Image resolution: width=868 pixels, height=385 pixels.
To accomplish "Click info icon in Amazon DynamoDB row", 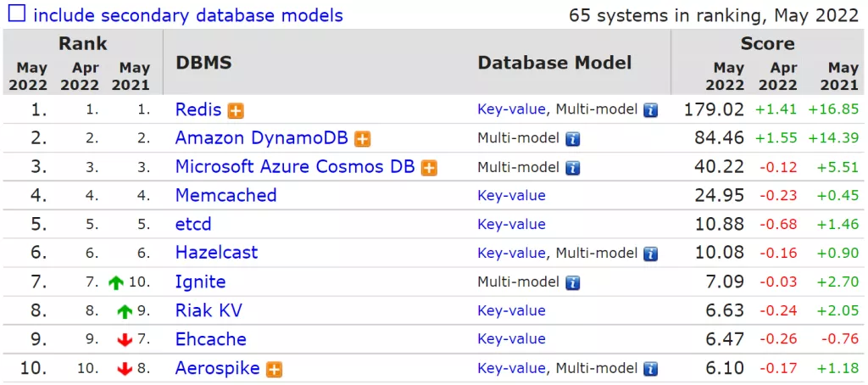I will pyautogui.click(x=572, y=139).
